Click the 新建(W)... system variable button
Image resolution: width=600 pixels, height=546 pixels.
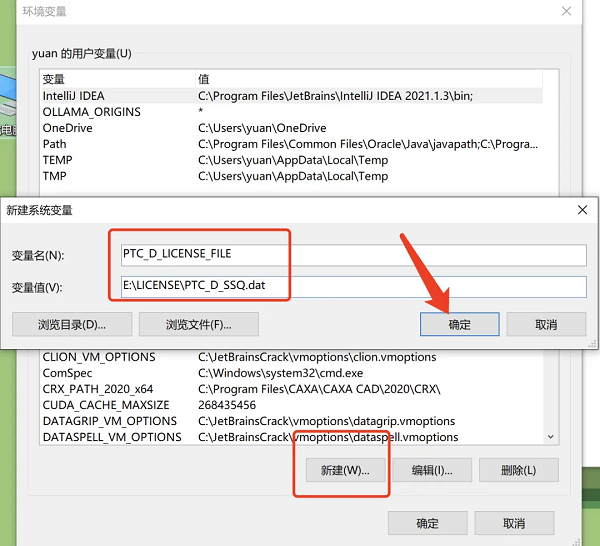[x=344, y=470]
